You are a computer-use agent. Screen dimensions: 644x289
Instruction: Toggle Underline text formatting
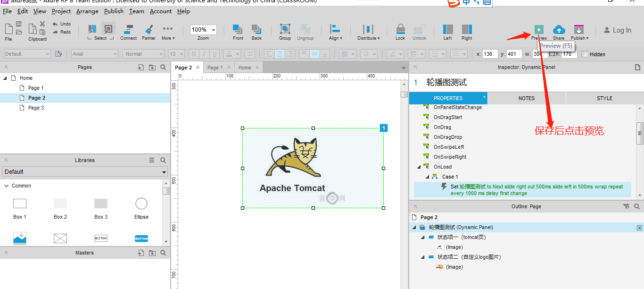pyautogui.click(x=215, y=54)
